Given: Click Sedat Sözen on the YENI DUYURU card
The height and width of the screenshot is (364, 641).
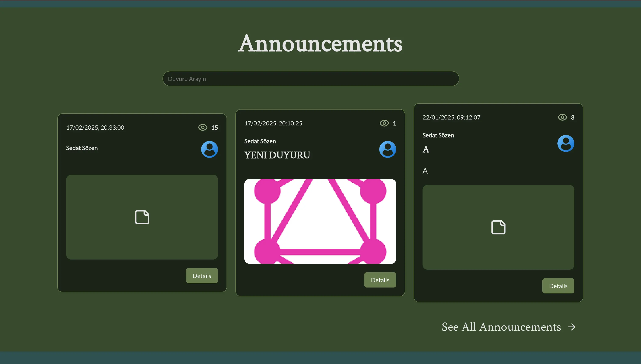Looking at the screenshot, I should coord(260,141).
